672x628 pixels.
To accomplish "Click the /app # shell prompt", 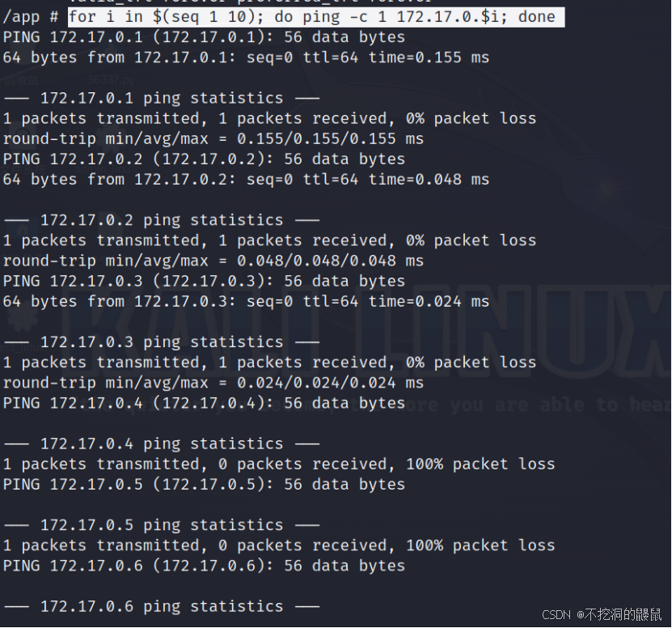I will 31,17.
